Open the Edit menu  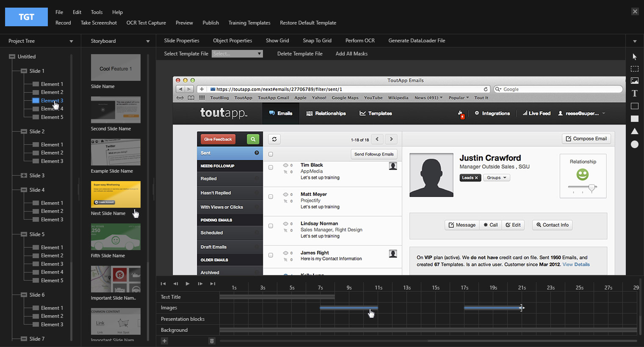77,12
